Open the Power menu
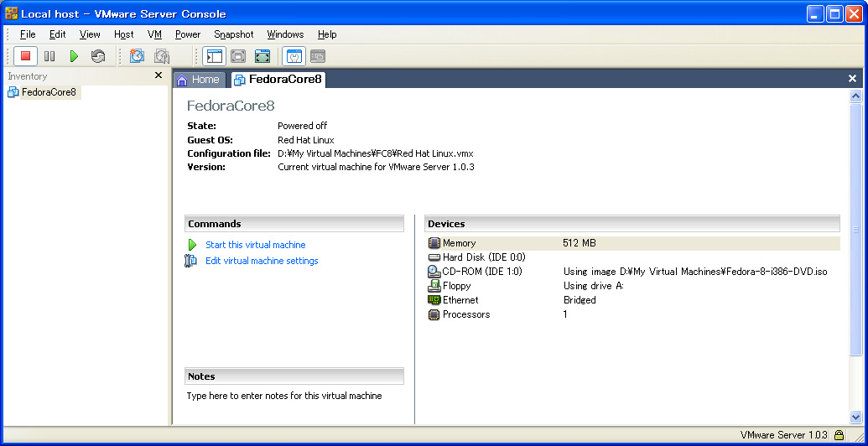The width and height of the screenshot is (868, 446). 188,34
